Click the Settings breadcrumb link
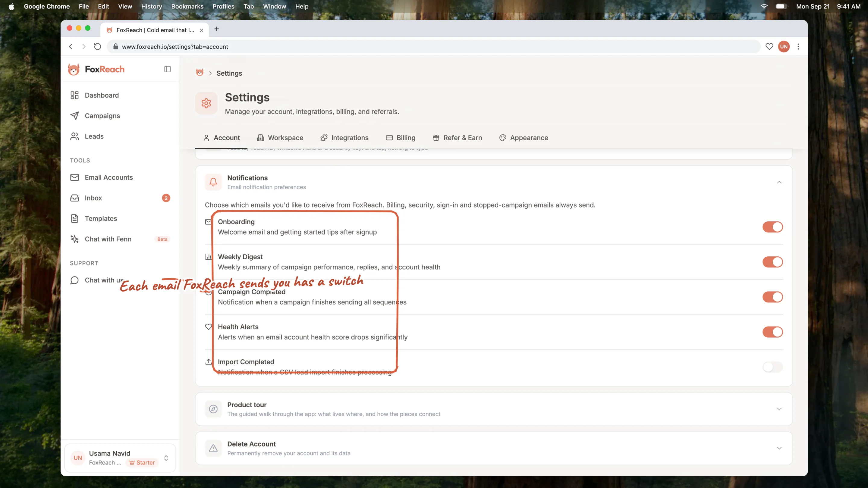This screenshot has width=868, height=488. pyautogui.click(x=229, y=74)
